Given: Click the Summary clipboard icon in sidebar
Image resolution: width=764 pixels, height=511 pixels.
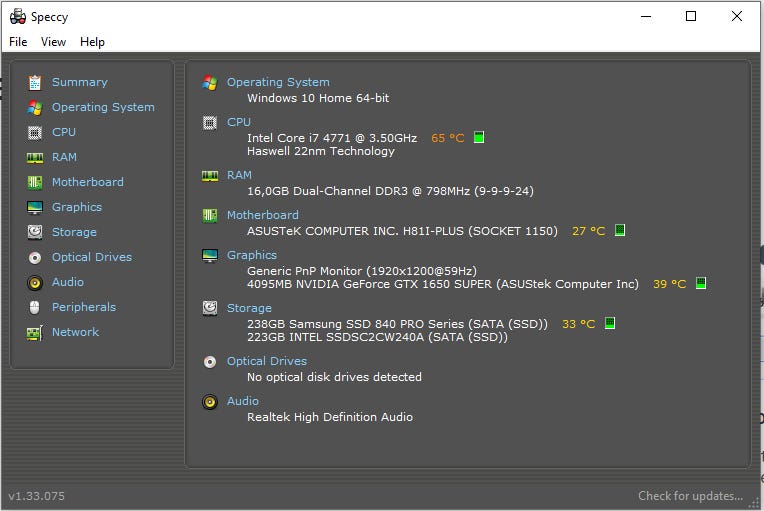Looking at the screenshot, I should coord(35,83).
